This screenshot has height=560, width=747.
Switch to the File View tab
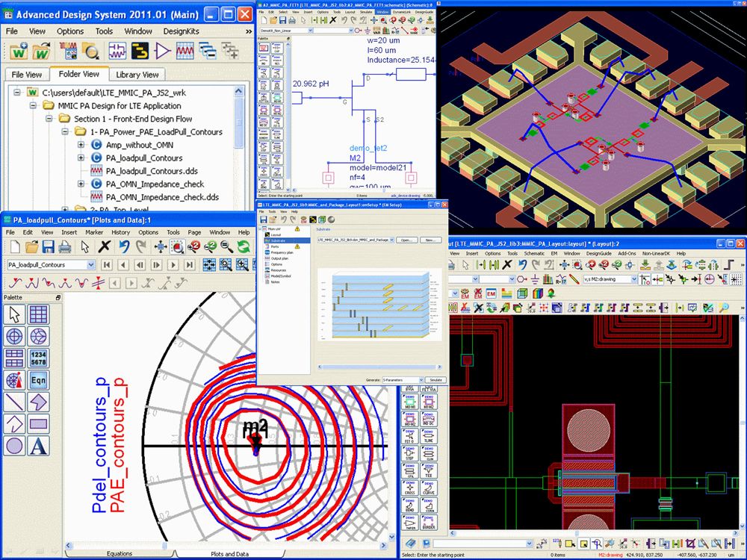coord(27,75)
